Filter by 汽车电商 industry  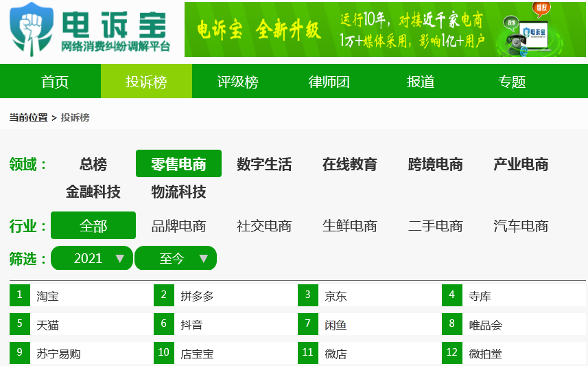(x=521, y=226)
